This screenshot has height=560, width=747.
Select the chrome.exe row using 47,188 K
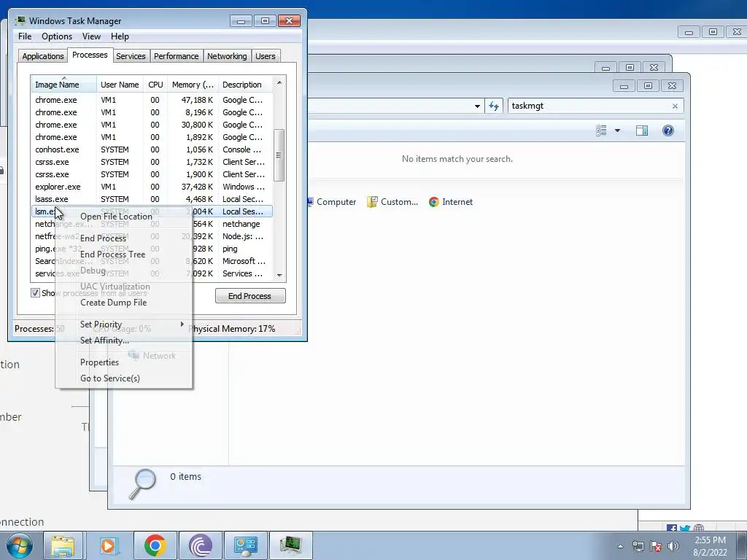pyautogui.click(x=152, y=100)
